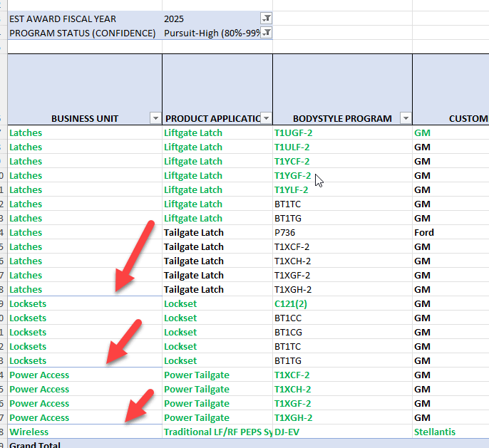
Task: Select the Stellantis customer cell
Action: click(435, 432)
